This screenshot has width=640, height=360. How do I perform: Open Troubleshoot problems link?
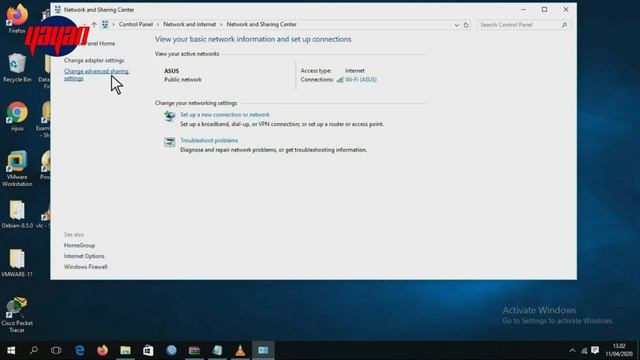click(209, 140)
